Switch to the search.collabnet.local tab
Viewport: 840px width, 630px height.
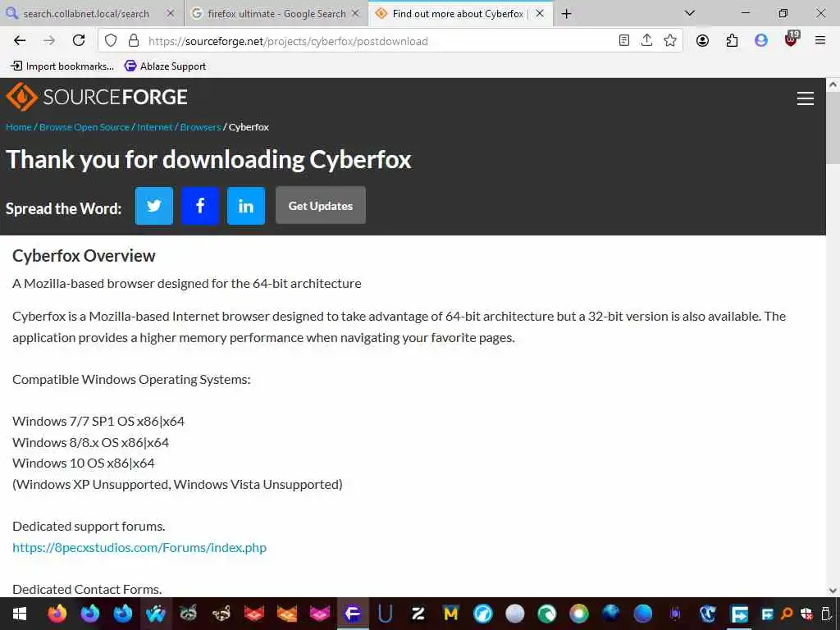click(x=91, y=13)
